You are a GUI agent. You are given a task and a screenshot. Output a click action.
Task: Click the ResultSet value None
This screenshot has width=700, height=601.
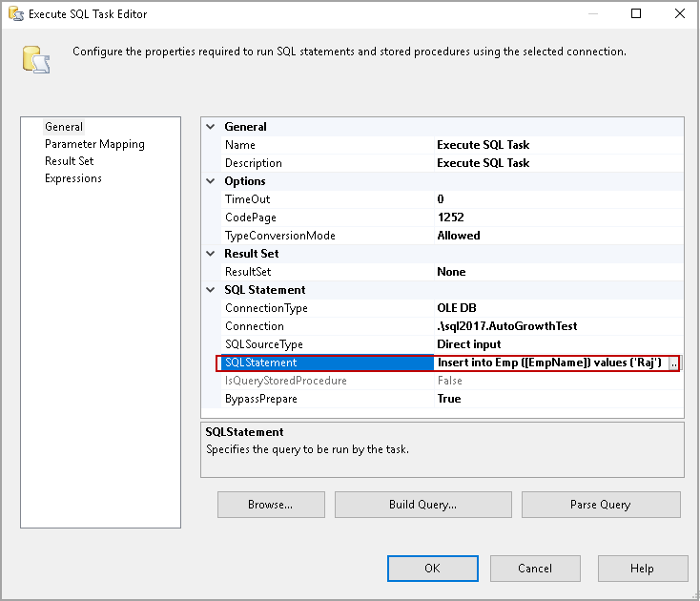point(451,272)
